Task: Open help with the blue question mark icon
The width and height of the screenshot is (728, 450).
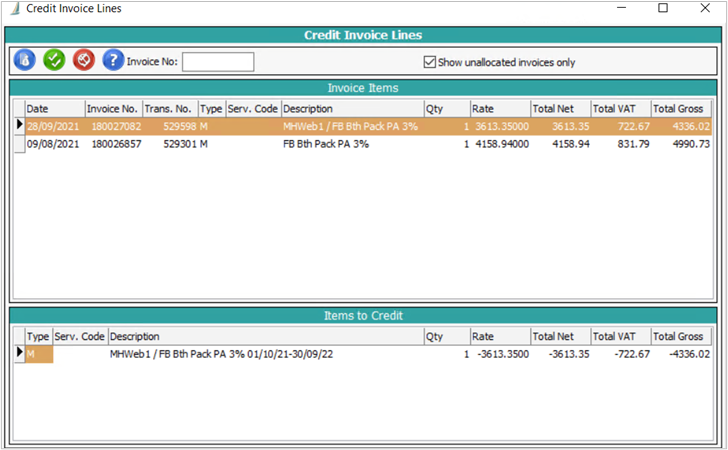Action: 113,60
